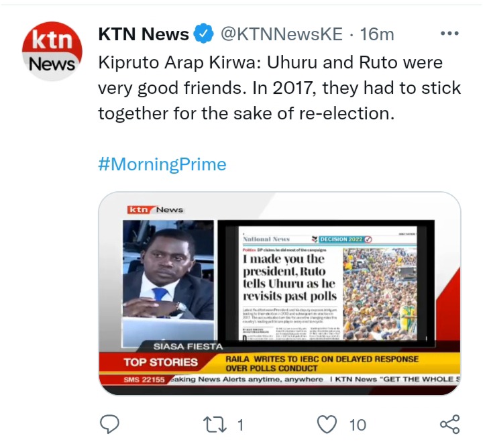This screenshot has width=483, height=448.
Task: Click the retweet arrows icon
Action: (215, 425)
